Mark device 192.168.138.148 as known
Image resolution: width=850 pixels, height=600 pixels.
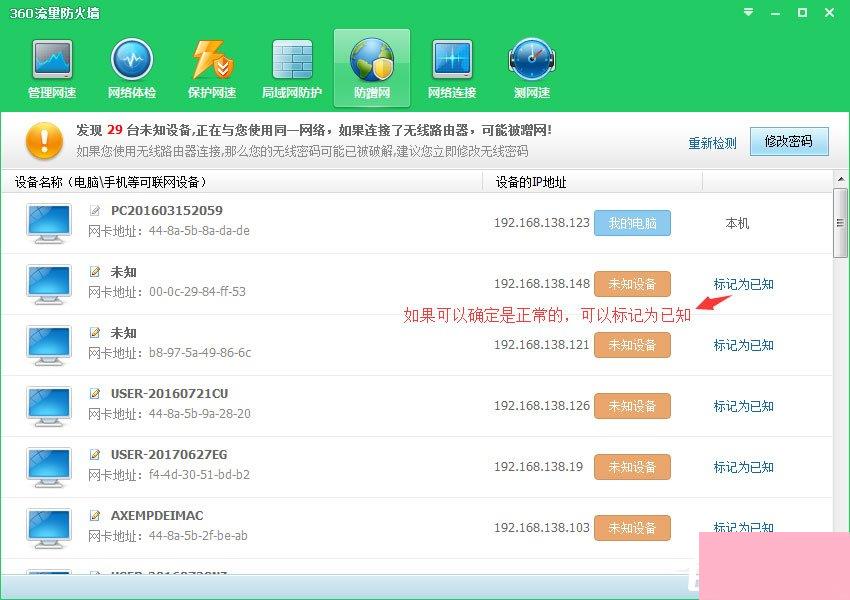(x=743, y=284)
